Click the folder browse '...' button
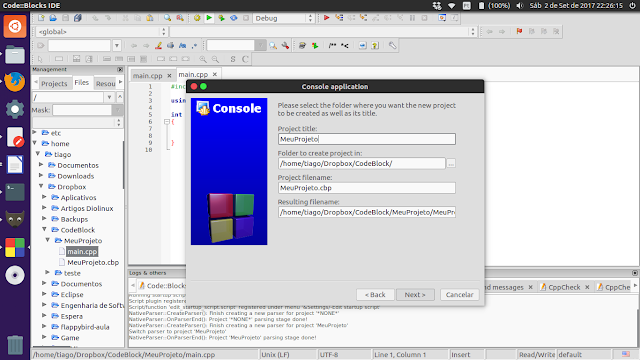Viewport: 640px width, 360px height. click(x=451, y=164)
